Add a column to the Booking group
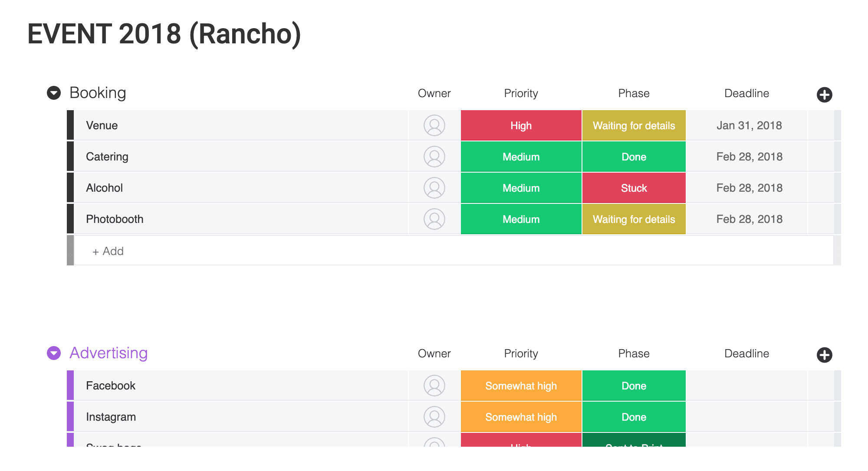868x471 pixels. click(824, 95)
